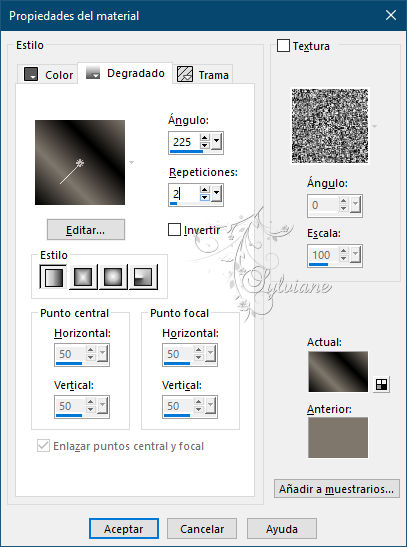
Task: Decrease Repeticiones with down arrow
Action: click(x=205, y=197)
